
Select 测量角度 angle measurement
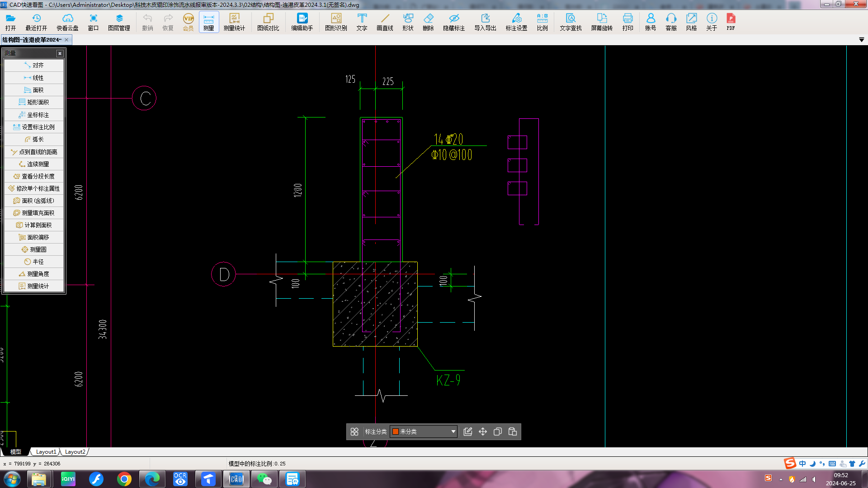[34, 274]
